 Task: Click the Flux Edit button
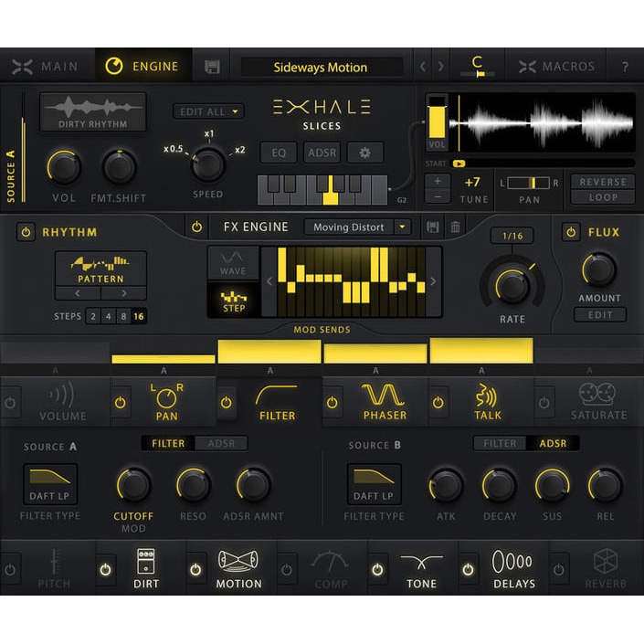tap(600, 315)
